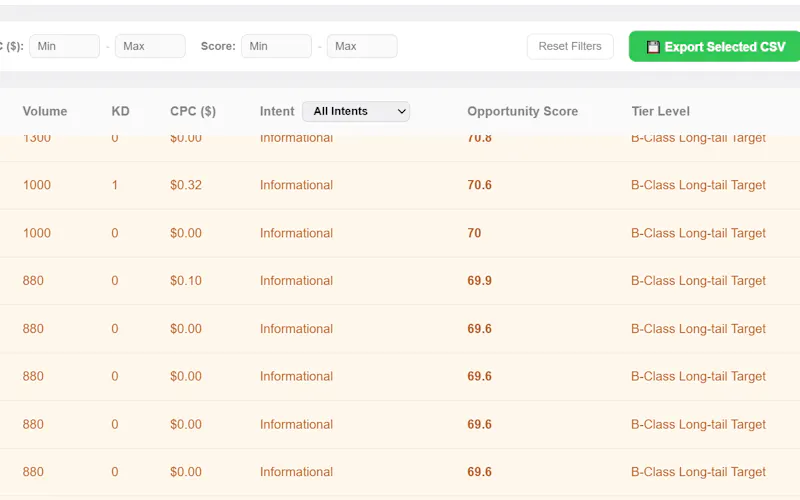800x500 pixels.
Task: Click the Opportunity Score column header
Action: coord(522,111)
